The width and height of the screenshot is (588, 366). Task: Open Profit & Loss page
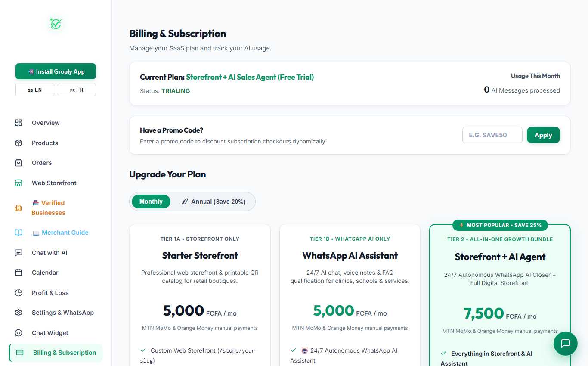tap(56, 293)
